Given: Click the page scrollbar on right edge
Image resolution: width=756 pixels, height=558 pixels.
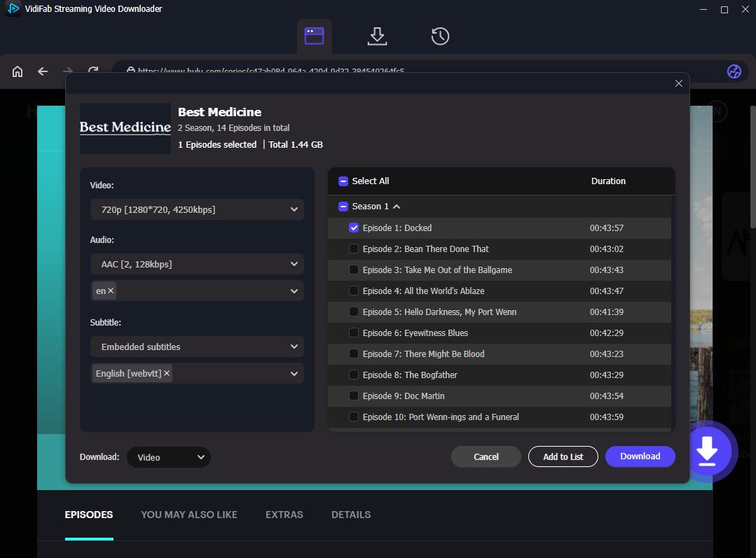Looking at the screenshot, I should click(x=752, y=166).
